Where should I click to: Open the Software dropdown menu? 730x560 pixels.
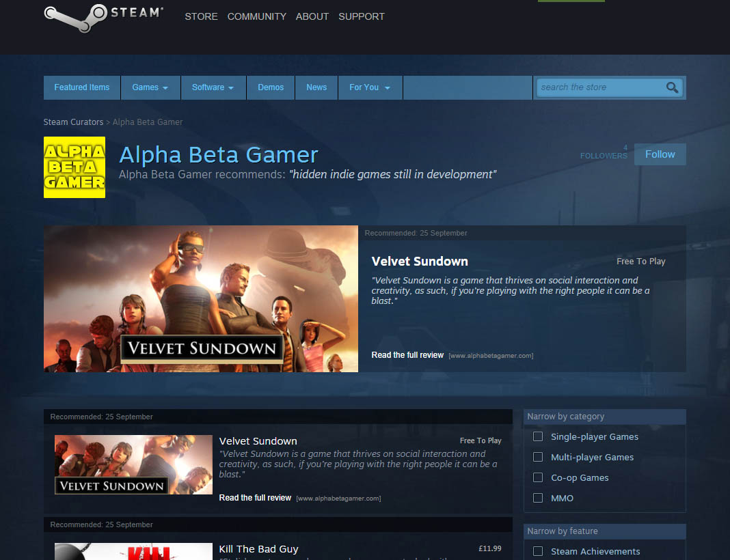(213, 87)
